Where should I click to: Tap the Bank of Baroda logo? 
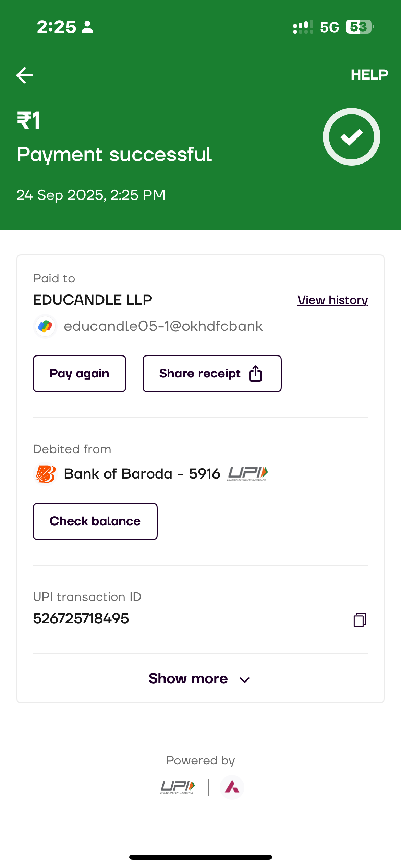pos(46,474)
